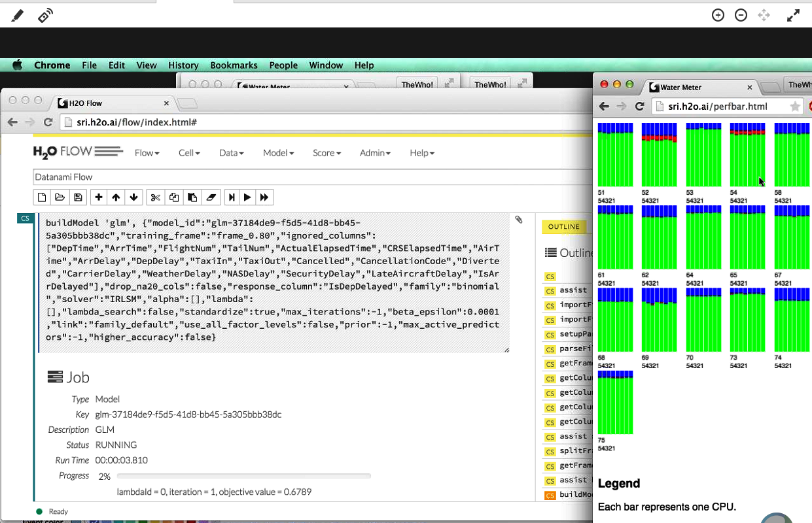Click the paperclip icon beside the code cell
This screenshot has width=812, height=523.
519,220
